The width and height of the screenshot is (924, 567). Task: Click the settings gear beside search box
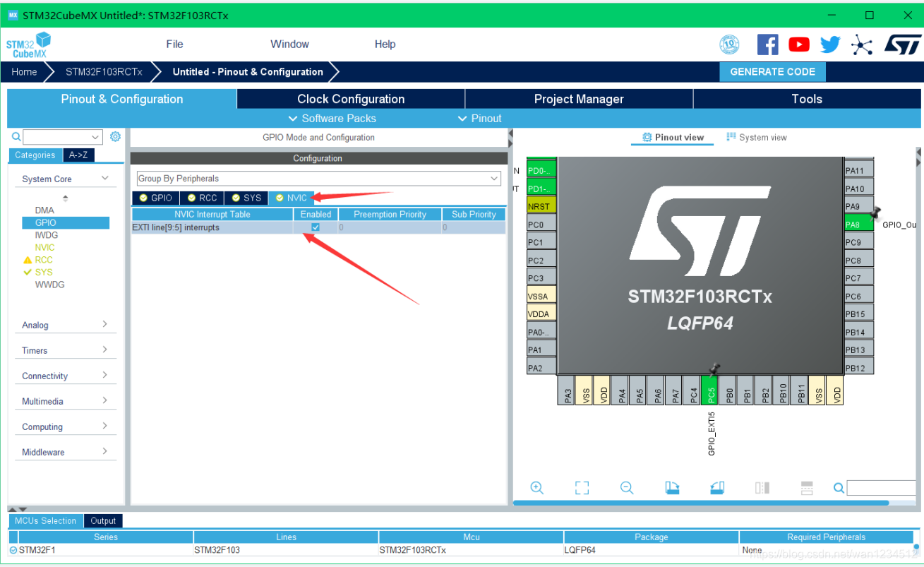(x=116, y=137)
